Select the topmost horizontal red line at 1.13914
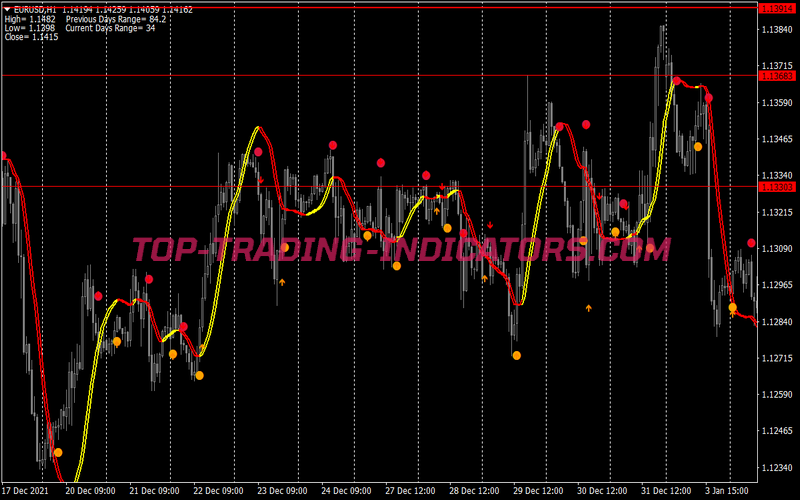 (x=380, y=8)
